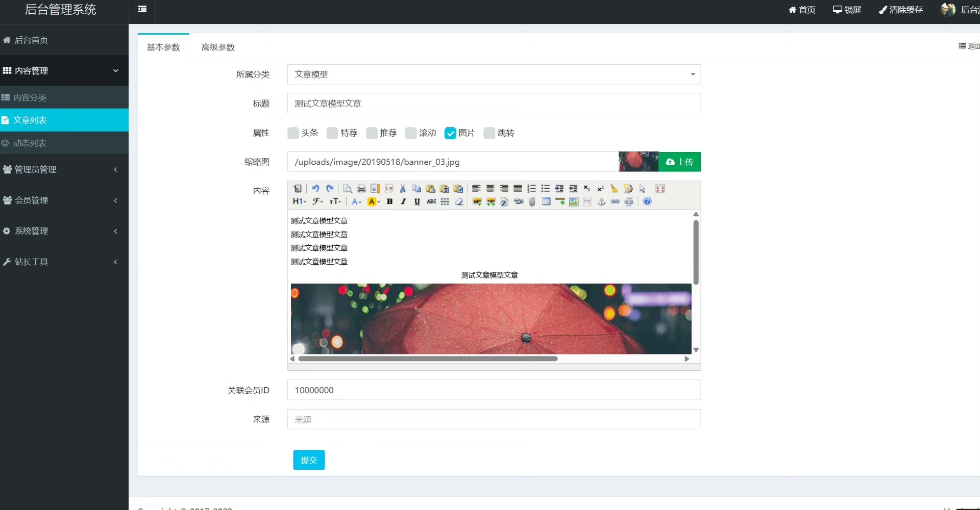980x510 pixels.
Task: Check the 特荐 attribute checkbox
Action: coord(332,133)
